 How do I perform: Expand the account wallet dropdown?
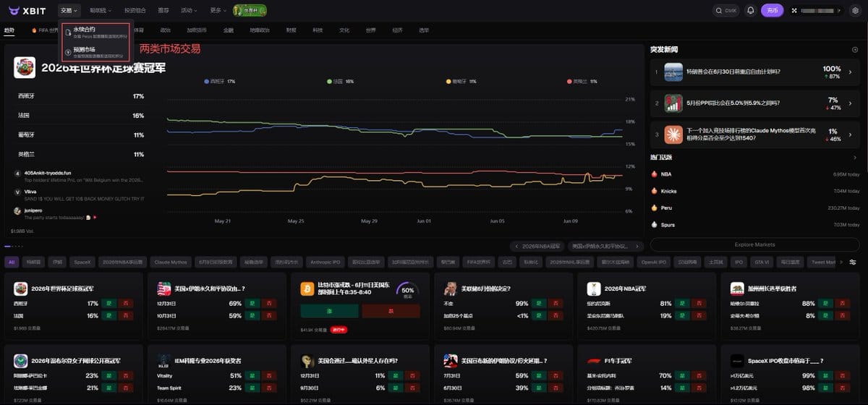pos(817,10)
